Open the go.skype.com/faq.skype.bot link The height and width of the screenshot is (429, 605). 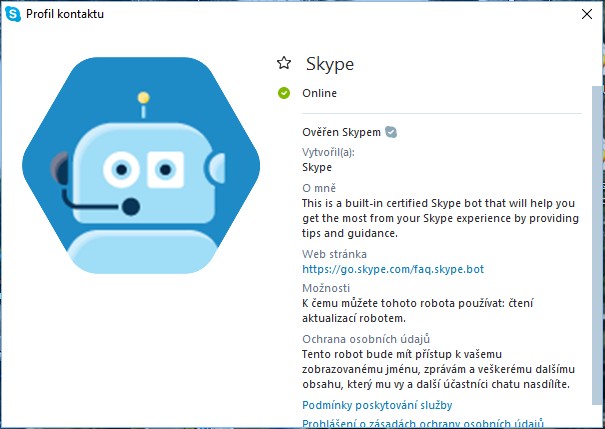click(x=393, y=269)
